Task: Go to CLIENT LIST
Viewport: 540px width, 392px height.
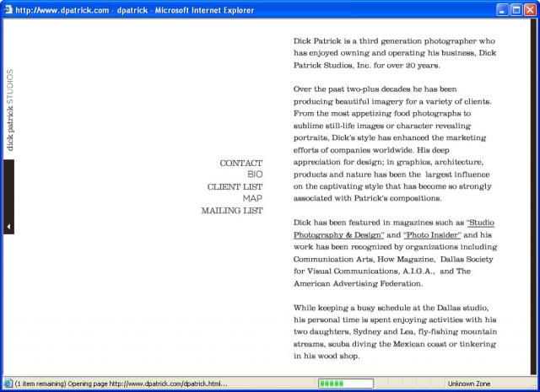Action: coord(235,187)
